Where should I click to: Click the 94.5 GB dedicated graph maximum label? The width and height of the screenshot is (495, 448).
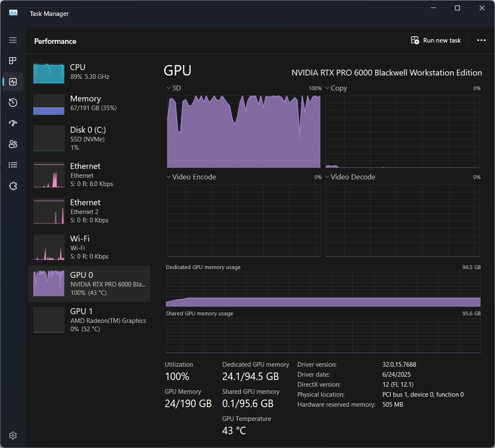point(472,267)
